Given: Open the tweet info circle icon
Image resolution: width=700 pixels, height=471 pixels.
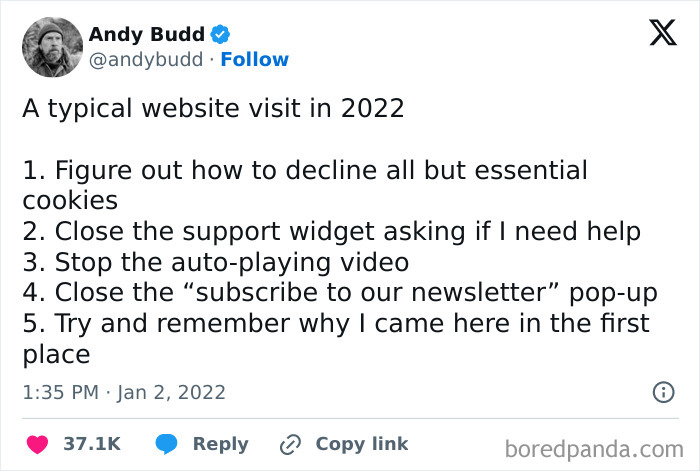Looking at the screenshot, I should 664,392.
